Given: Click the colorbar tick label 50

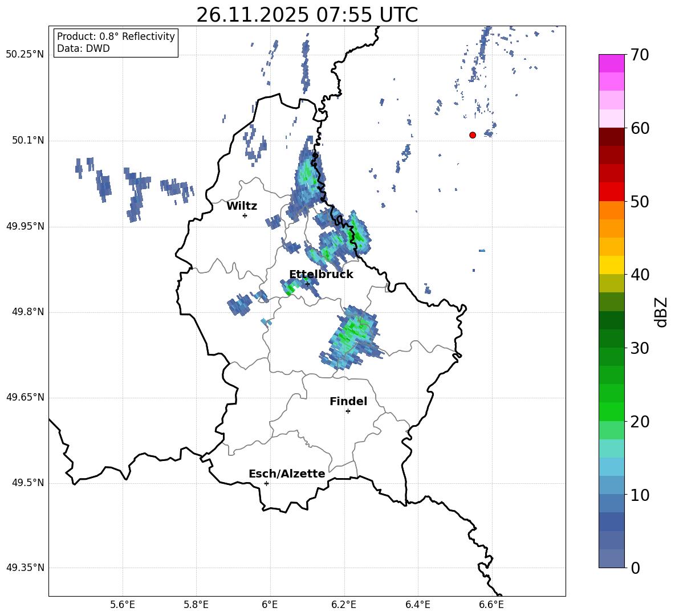Looking at the screenshot, I should tap(640, 201).
